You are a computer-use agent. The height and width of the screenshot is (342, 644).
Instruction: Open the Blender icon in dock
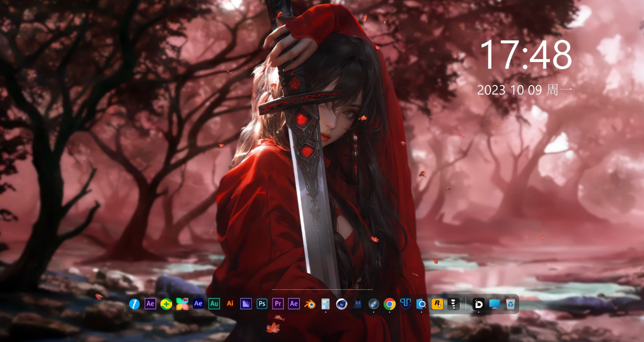click(x=310, y=304)
